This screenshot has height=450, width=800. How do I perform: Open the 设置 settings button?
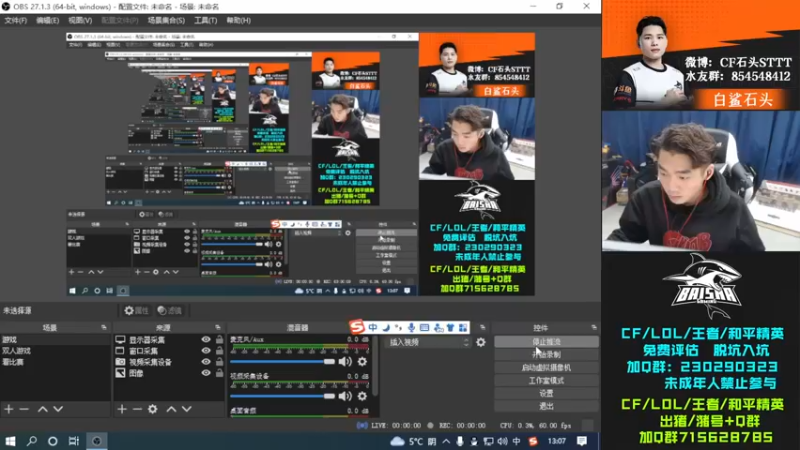tap(546, 393)
